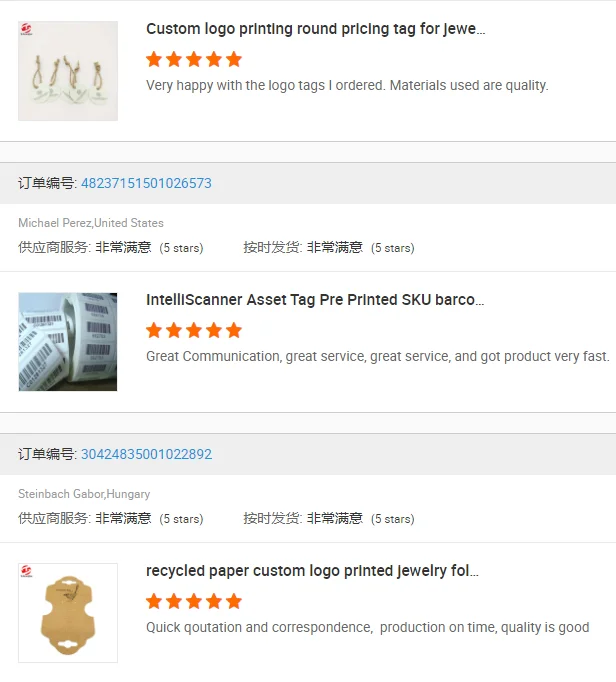Screen dimensions: 616x682
Task: Open 'Custom logo printing round pricing tag' title
Action: [315, 29]
